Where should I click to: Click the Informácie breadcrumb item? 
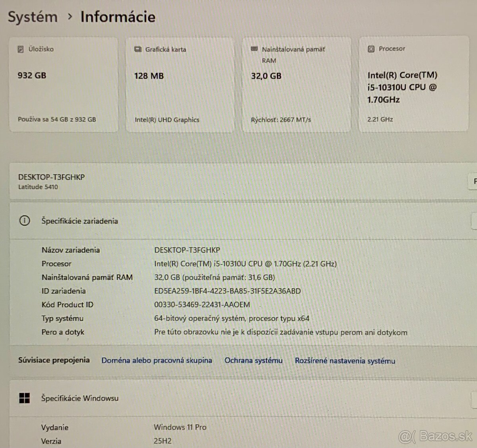(x=118, y=17)
